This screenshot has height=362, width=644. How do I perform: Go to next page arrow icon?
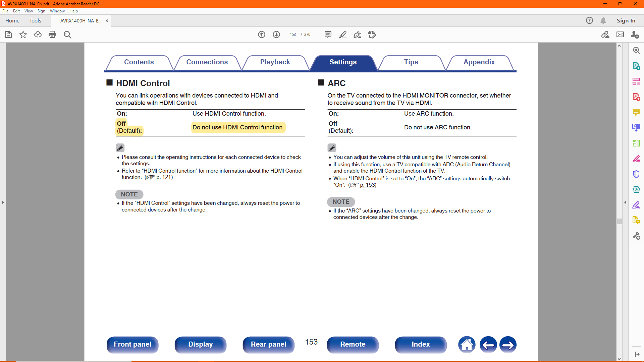276,35
